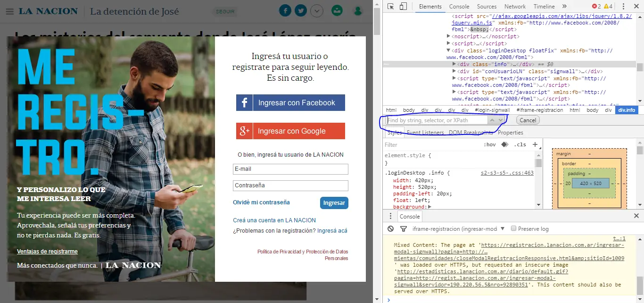644x303 pixels.
Task: Select the first html breadcrumb item
Action: click(391, 110)
